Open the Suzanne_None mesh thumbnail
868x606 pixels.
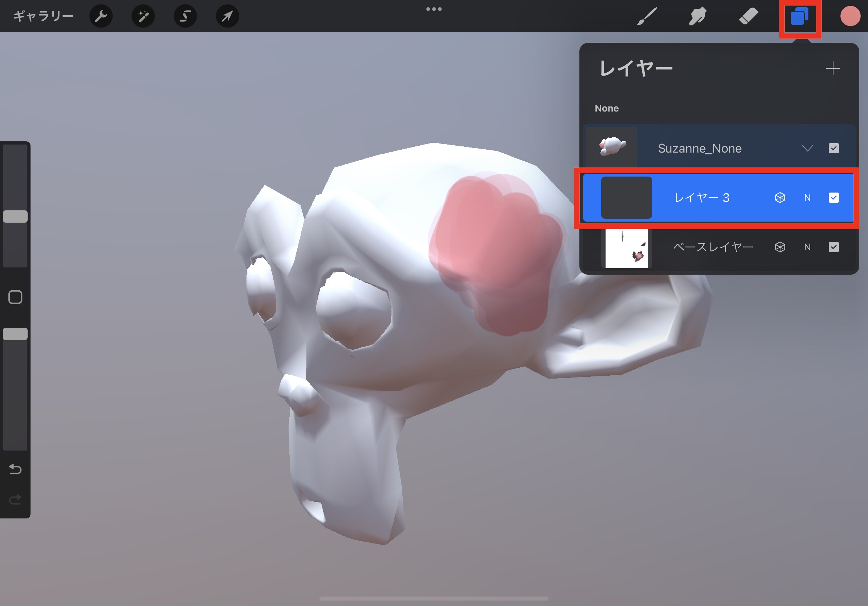(x=612, y=148)
